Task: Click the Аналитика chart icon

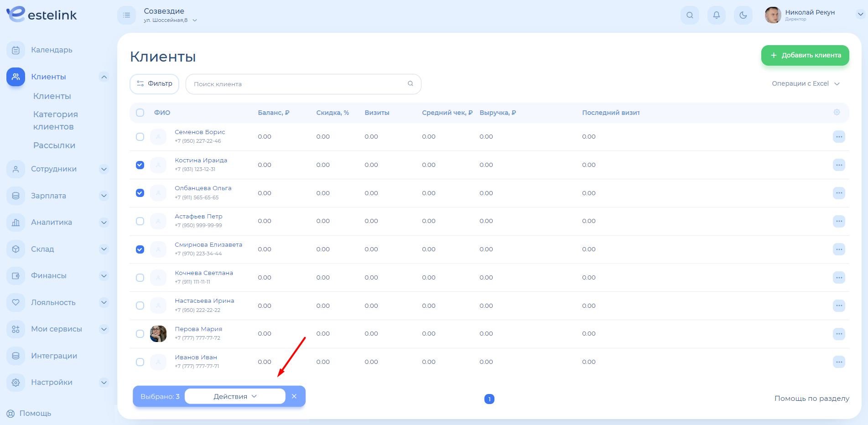Action: click(16, 223)
